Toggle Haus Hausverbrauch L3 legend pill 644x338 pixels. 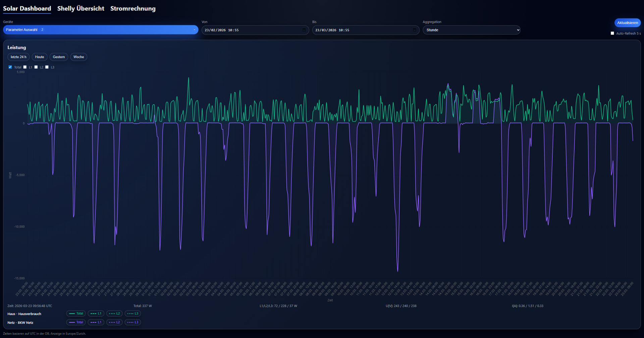click(133, 313)
